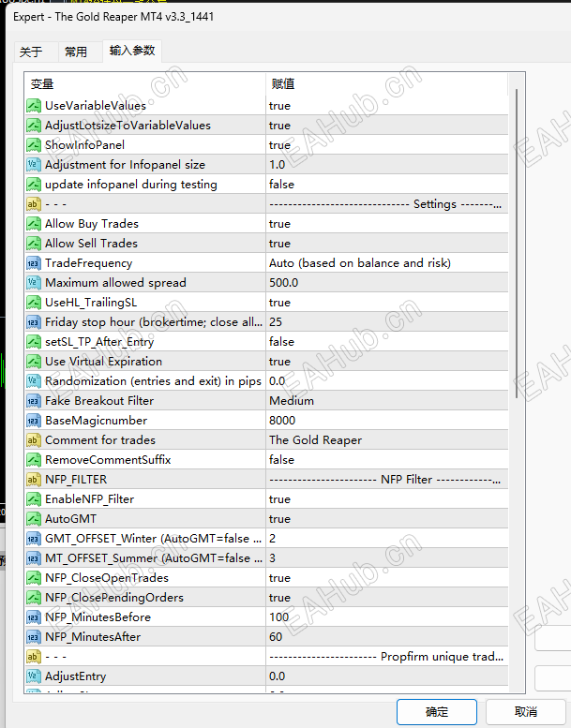Click the Randomization in pips icon
571x728 pixels.
34,381
